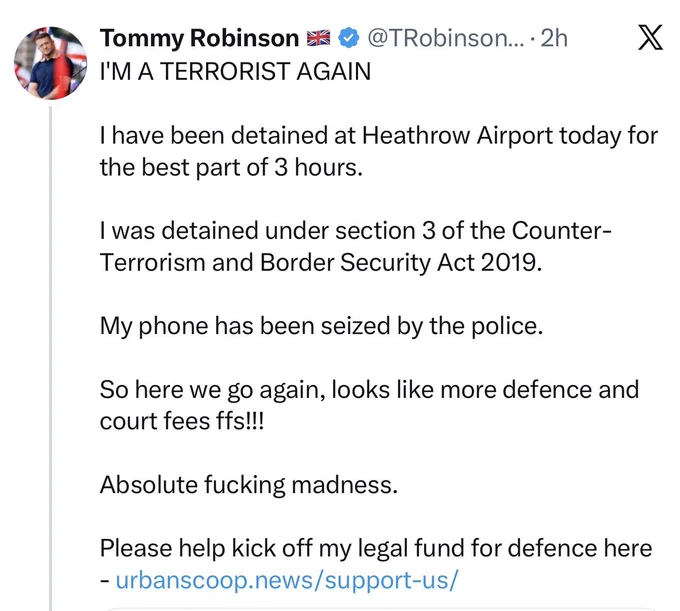This screenshot has width=680, height=611.
Task: Click the X logo icon
Action: 650,37
